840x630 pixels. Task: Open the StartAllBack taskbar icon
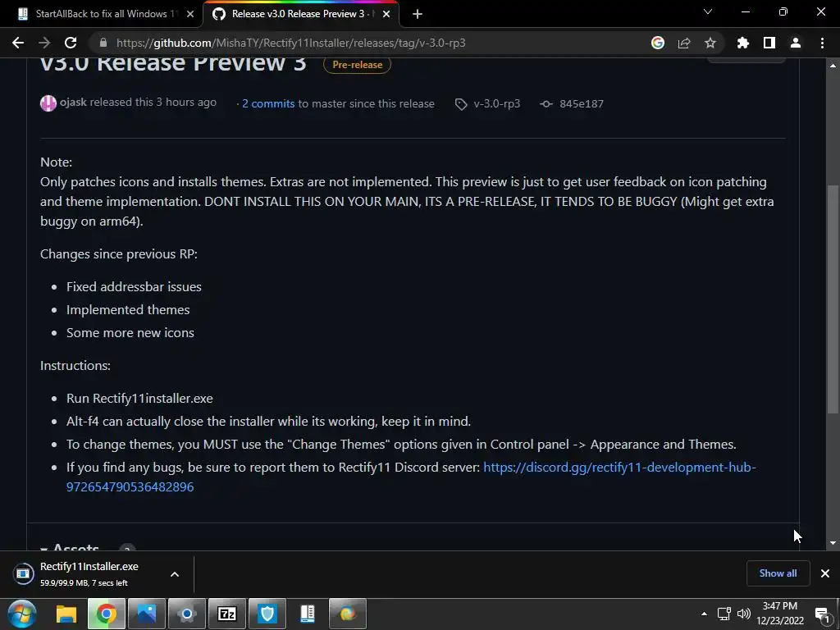point(307,614)
